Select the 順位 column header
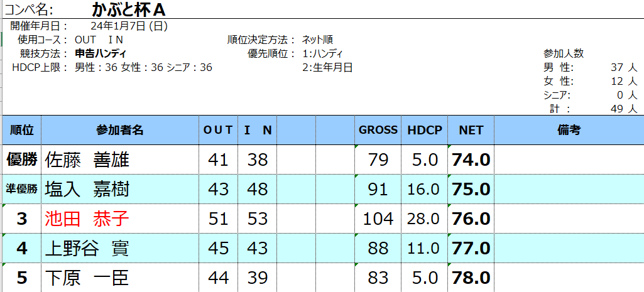The image size is (644, 292). coord(22,130)
